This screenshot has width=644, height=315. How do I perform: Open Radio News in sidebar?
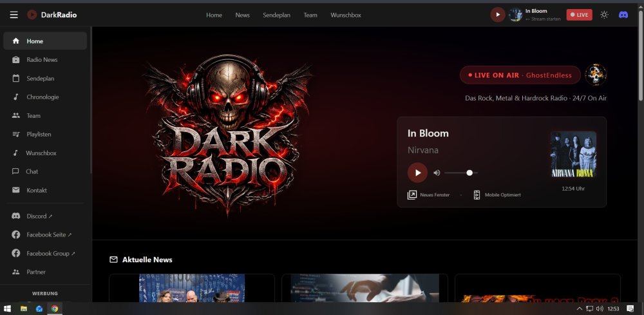42,60
